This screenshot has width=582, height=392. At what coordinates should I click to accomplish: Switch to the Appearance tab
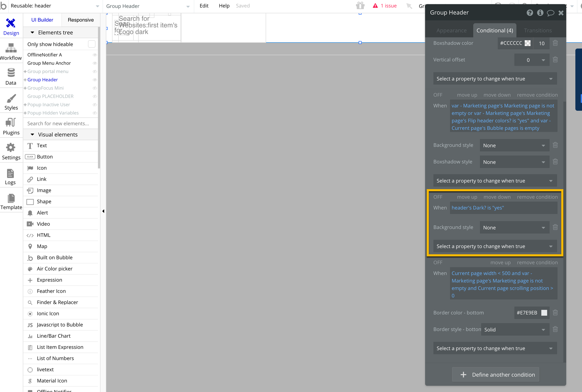point(451,30)
